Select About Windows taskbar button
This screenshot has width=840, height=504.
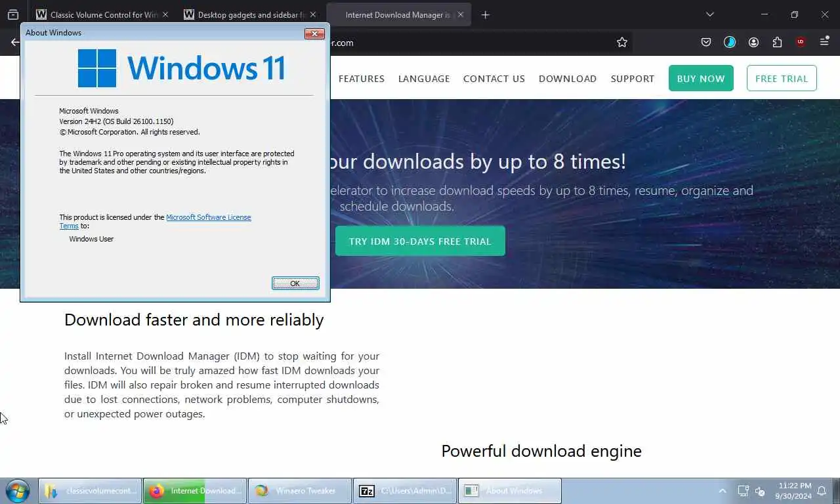coord(510,491)
